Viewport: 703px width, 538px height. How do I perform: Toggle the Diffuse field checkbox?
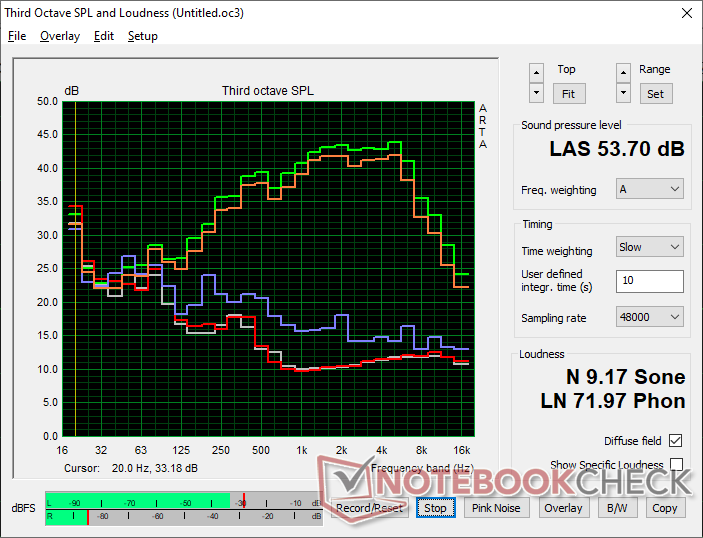tap(676, 441)
